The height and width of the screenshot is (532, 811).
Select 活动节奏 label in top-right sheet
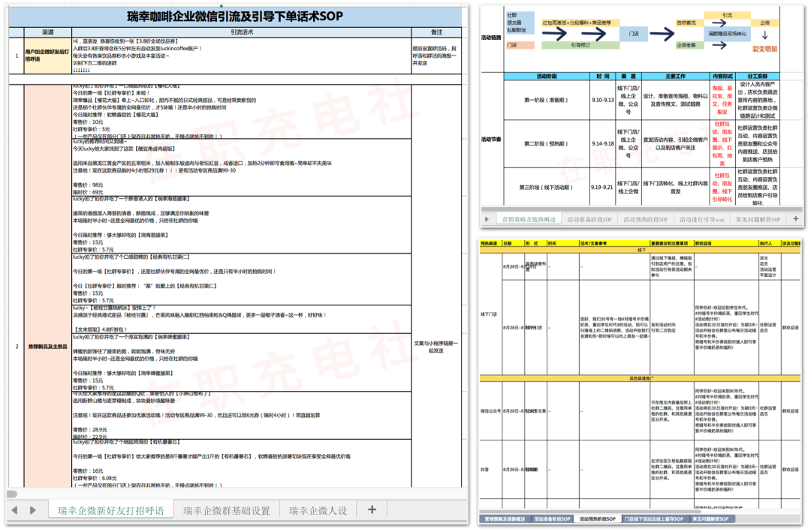coord(491,140)
